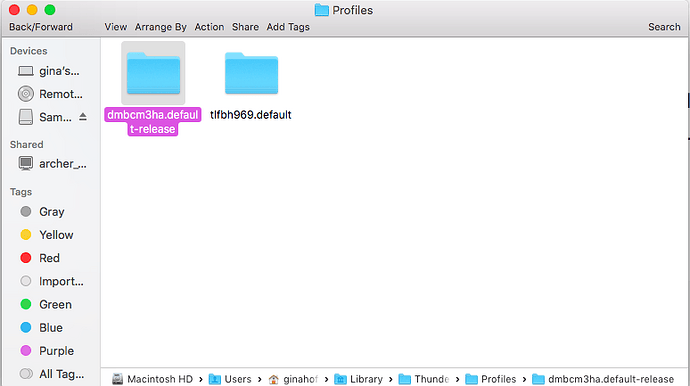This screenshot has height=386, width=690.
Task: Click Macintosh HD text in path bar
Action: click(160, 379)
